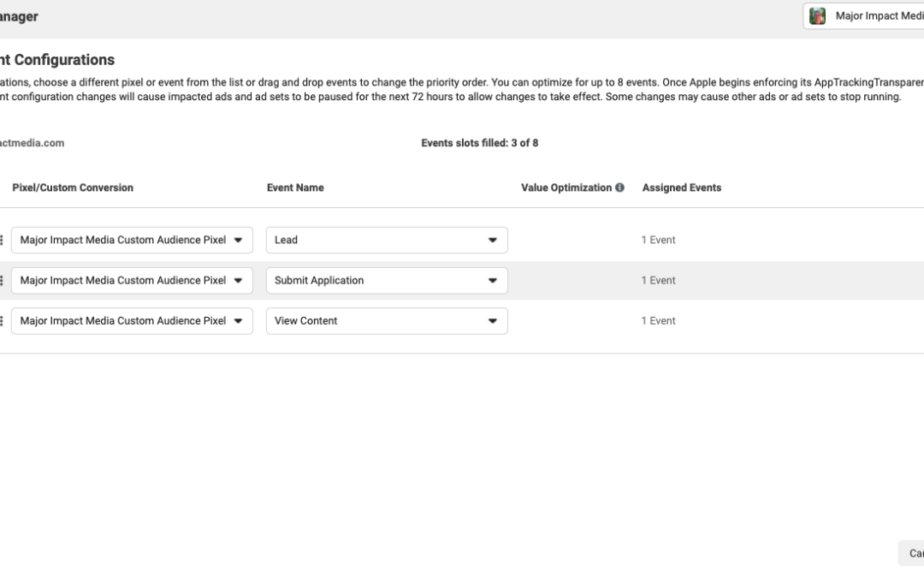Click the drag handle for the Submit Application row
The width and height of the screenshot is (924, 578).
click(1, 280)
